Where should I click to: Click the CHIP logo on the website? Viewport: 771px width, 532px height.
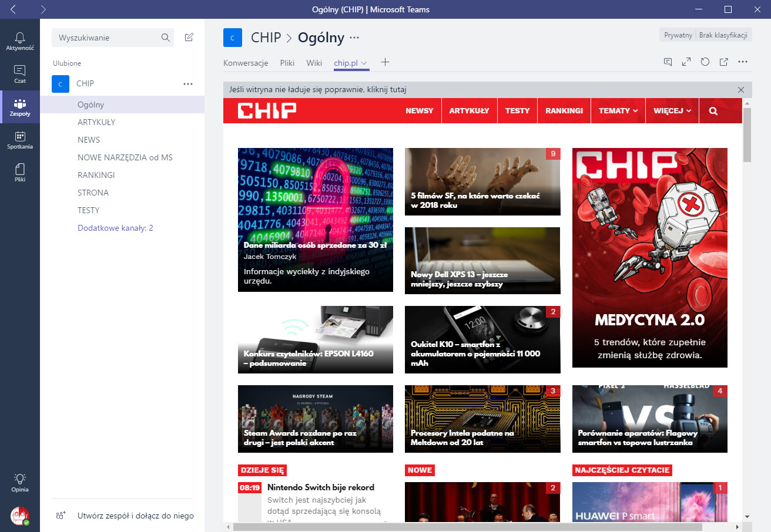click(x=267, y=110)
